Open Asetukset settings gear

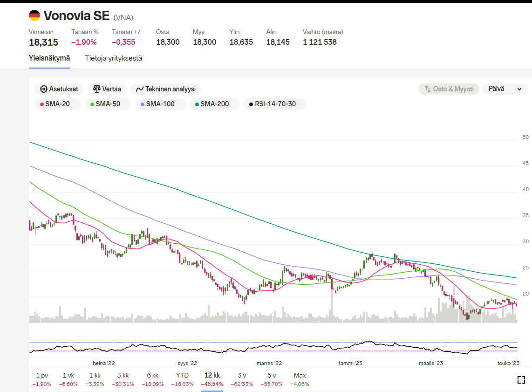(x=44, y=89)
